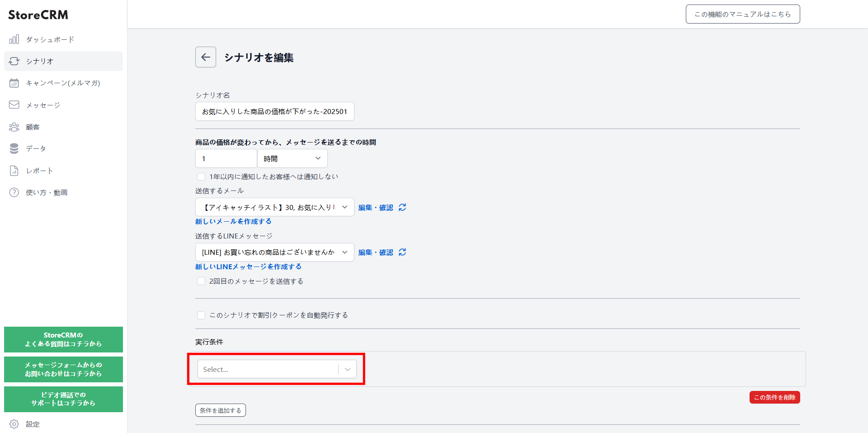Click 条件を追加する button

(x=221, y=410)
